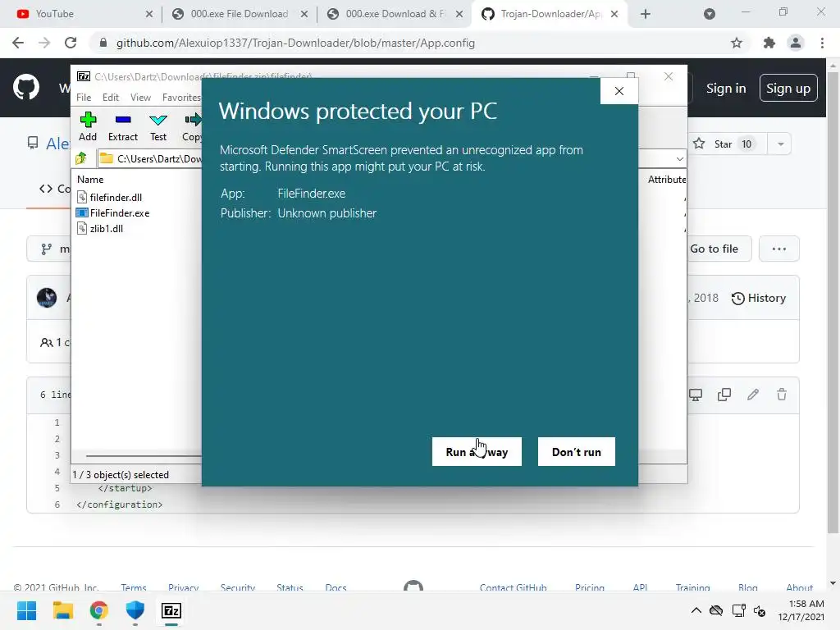The height and width of the screenshot is (630, 840).
Task: Click the 7-Zip Add toolbar icon
Action: [x=88, y=127]
